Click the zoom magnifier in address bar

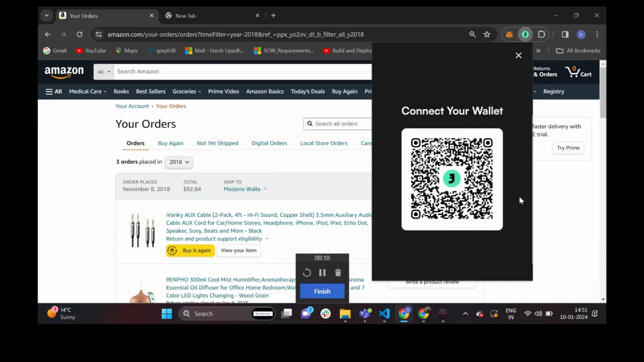click(472, 35)
